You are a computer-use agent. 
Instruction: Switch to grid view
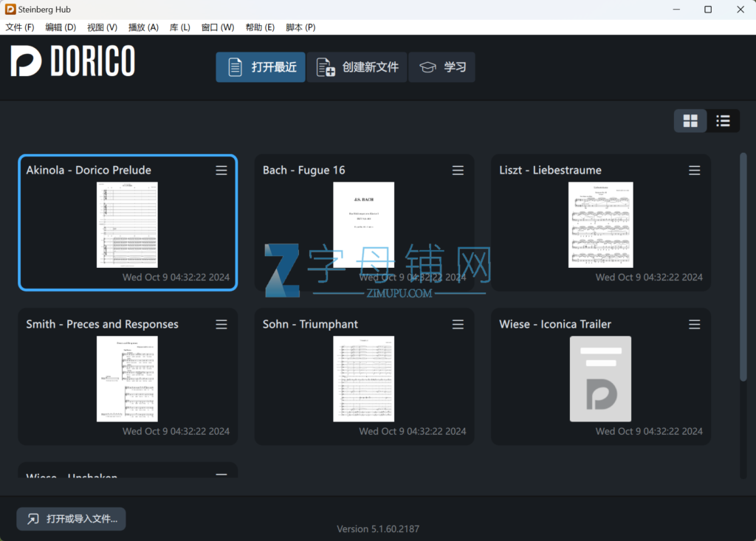click(x=690, y=120)
